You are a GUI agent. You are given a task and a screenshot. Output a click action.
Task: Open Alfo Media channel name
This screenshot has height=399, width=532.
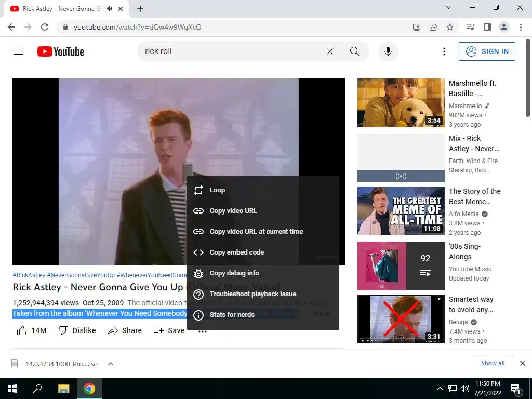coord(463,214)
